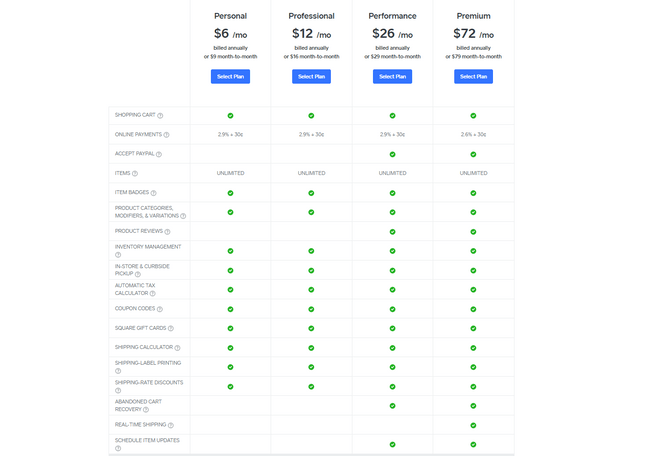Open help icon beside Coupon Codes
The image size is (645, 456).
[160, 309]
